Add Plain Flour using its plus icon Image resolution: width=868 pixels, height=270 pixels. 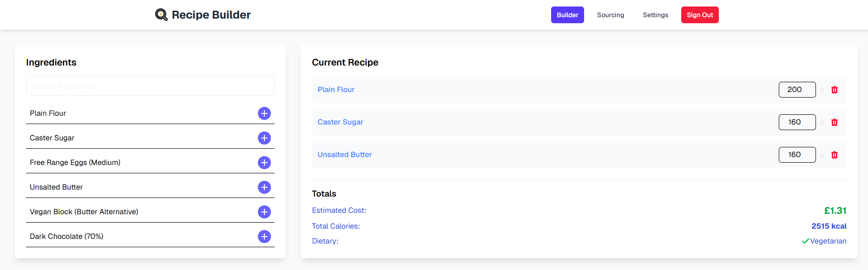coord(264,113)
